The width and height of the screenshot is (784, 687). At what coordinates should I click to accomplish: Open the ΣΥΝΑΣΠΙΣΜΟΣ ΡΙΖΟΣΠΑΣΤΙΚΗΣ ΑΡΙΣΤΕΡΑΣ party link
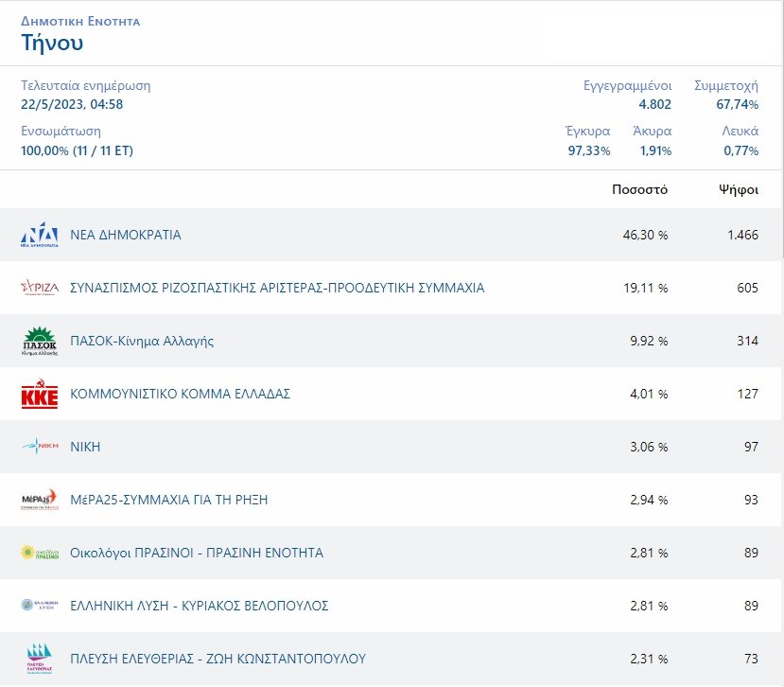coord(277,288)
